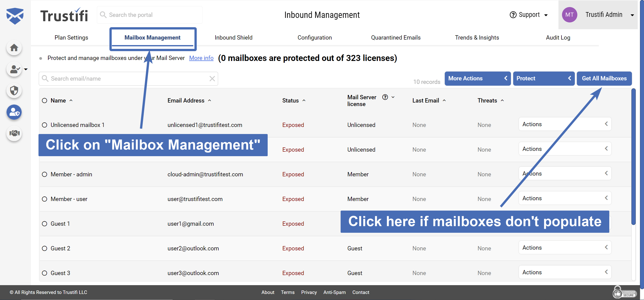Select the Member - admin row radio
The image size is (644, 300).
click(45, 174)
